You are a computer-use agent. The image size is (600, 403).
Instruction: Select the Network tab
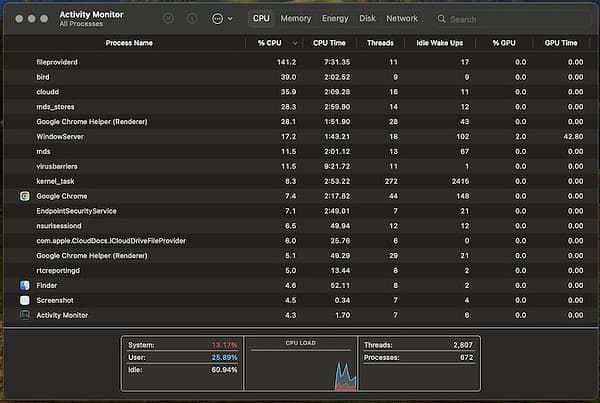(x=402, y=18)
